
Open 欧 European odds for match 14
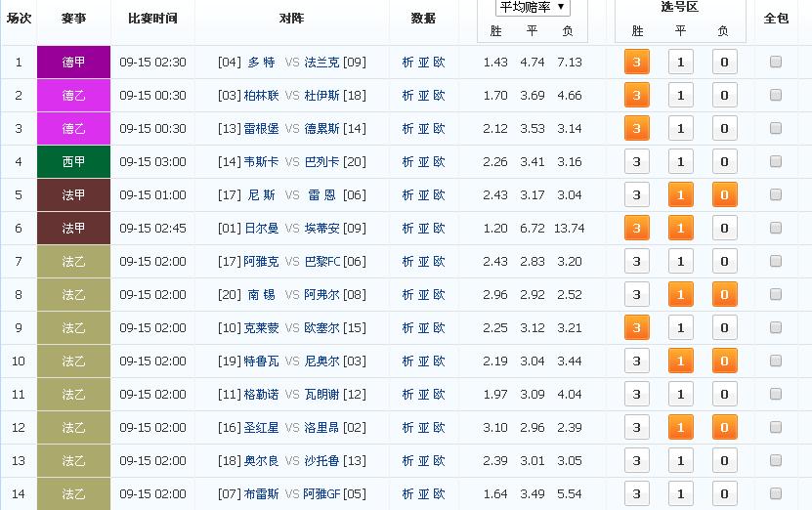[439, 494]
